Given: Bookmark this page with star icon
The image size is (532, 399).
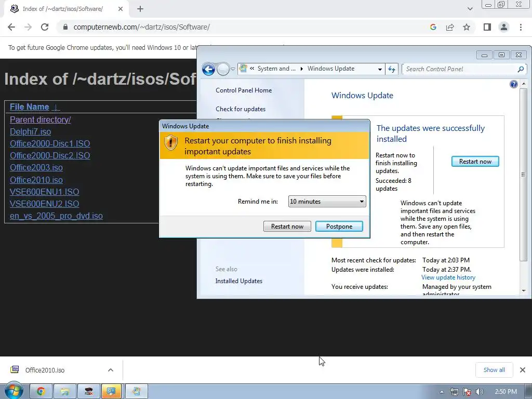Looking at the screenshot, I should tap(467, 27).
